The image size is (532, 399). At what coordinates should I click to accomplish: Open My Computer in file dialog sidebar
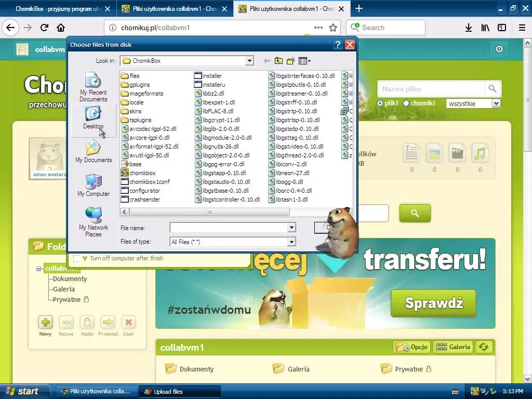click(94, 185)
